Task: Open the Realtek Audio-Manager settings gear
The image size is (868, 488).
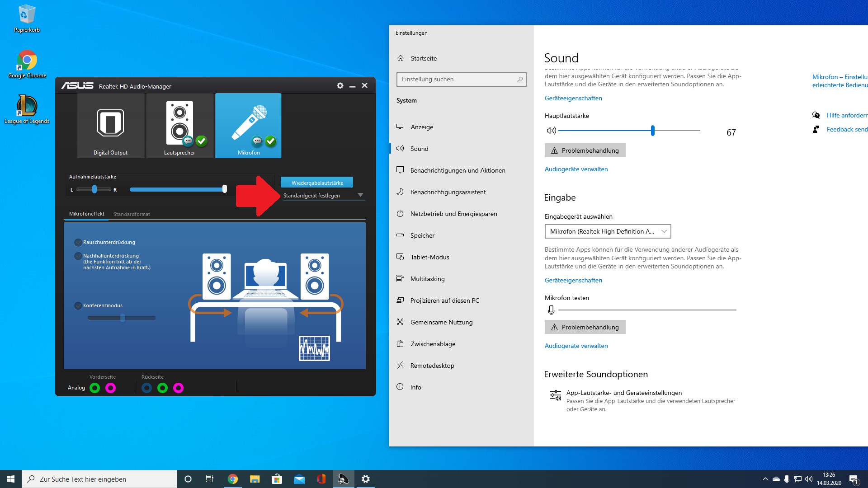Action: pyautogui.click(x=340, y=85)
